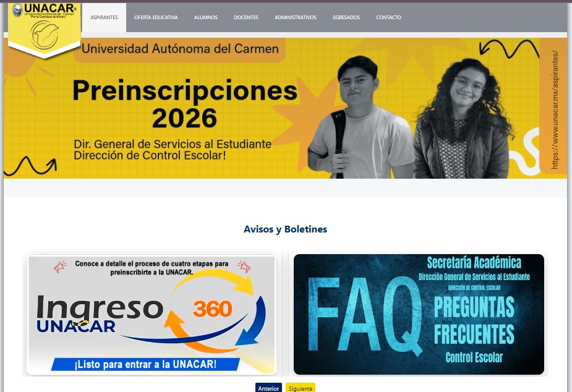Open the Preguntas Frecuentes FAQ card
The height and width of the screenshot is (392, 572).
[x=419, y=314]
